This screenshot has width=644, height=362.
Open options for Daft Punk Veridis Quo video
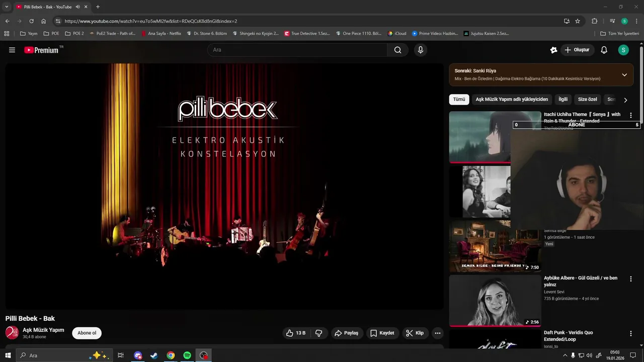[x=630, y=333]
